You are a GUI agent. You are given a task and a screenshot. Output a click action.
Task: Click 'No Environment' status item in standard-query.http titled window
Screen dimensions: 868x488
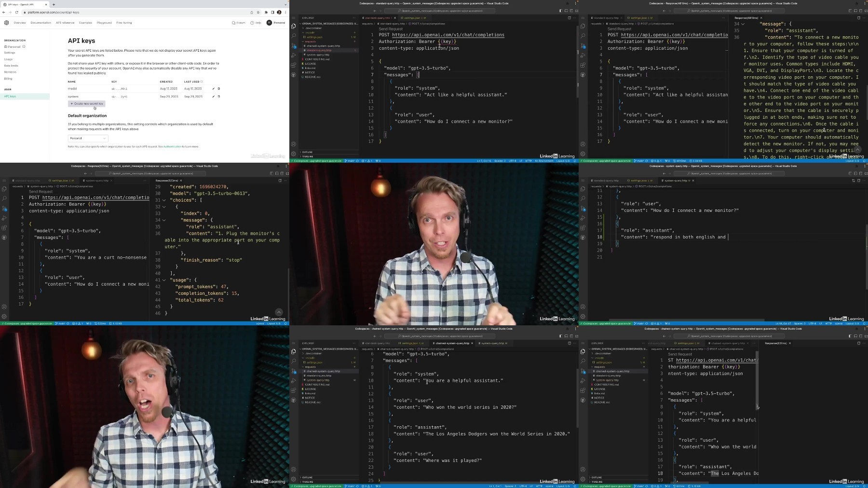(x=543, y=161)
